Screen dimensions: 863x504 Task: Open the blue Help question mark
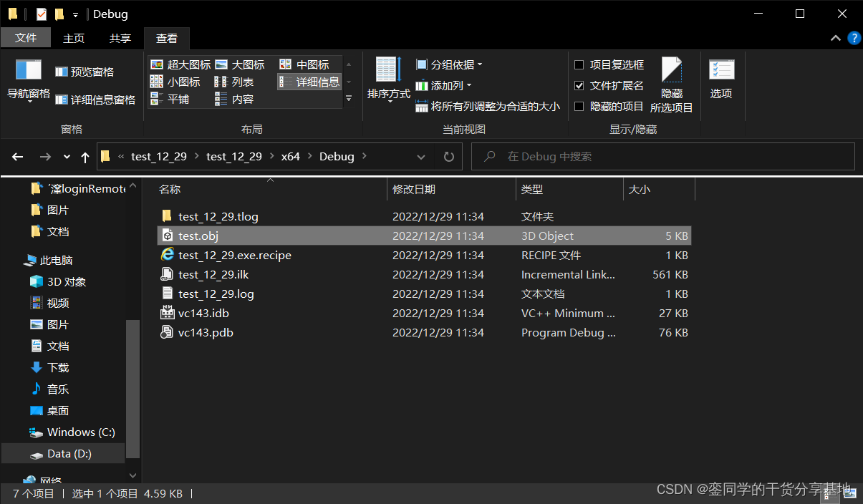point(854,38)
